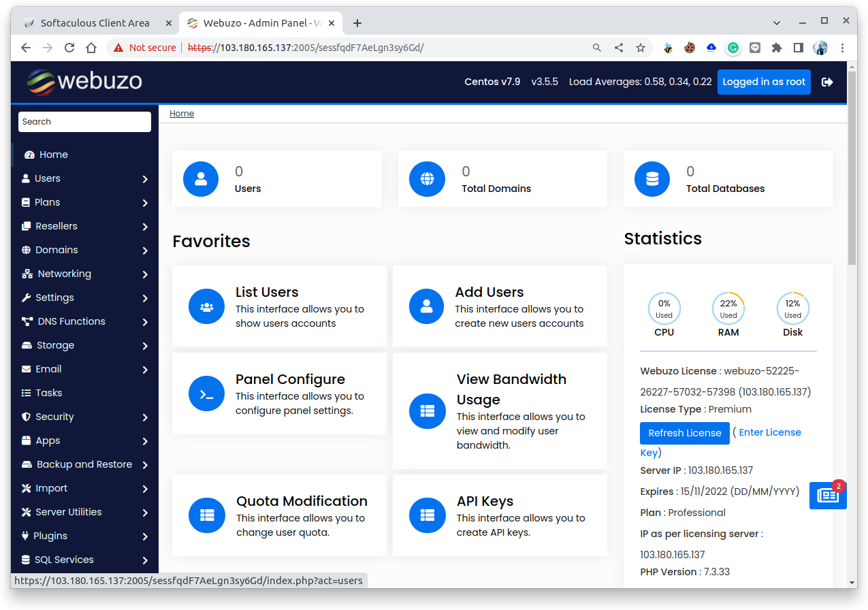The width and height of the screenshot is (868, 610).
Task: Click the Chrome profile avatar
Action: (x=820, y=48)
